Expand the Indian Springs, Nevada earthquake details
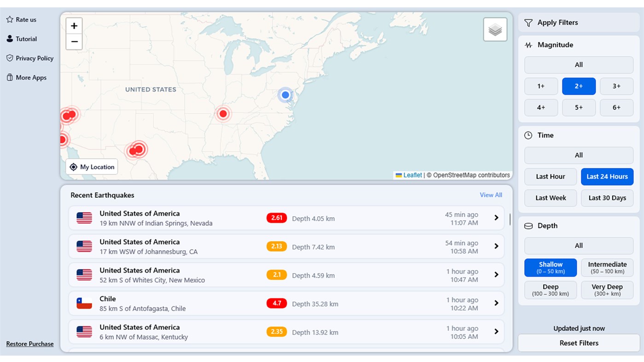Viewport: 644px width, 362px height. [496, 218]
